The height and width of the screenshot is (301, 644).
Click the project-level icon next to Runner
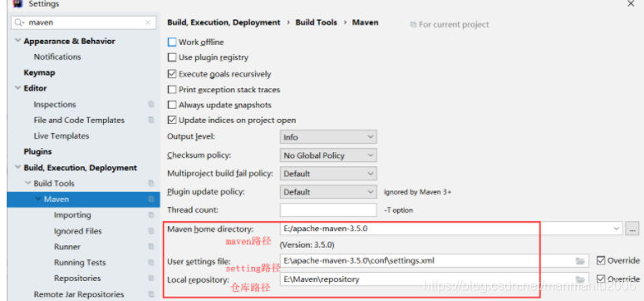point(151,247)
